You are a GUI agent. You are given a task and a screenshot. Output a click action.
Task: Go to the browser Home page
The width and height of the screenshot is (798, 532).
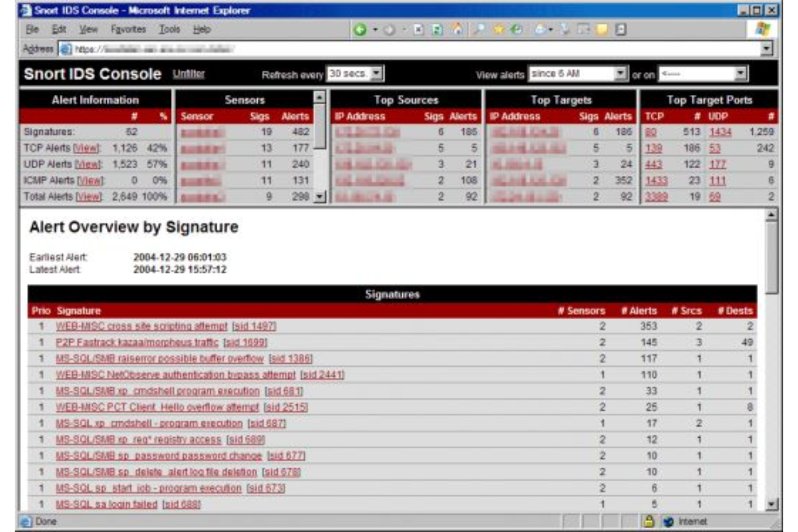[x=458, y=31]
